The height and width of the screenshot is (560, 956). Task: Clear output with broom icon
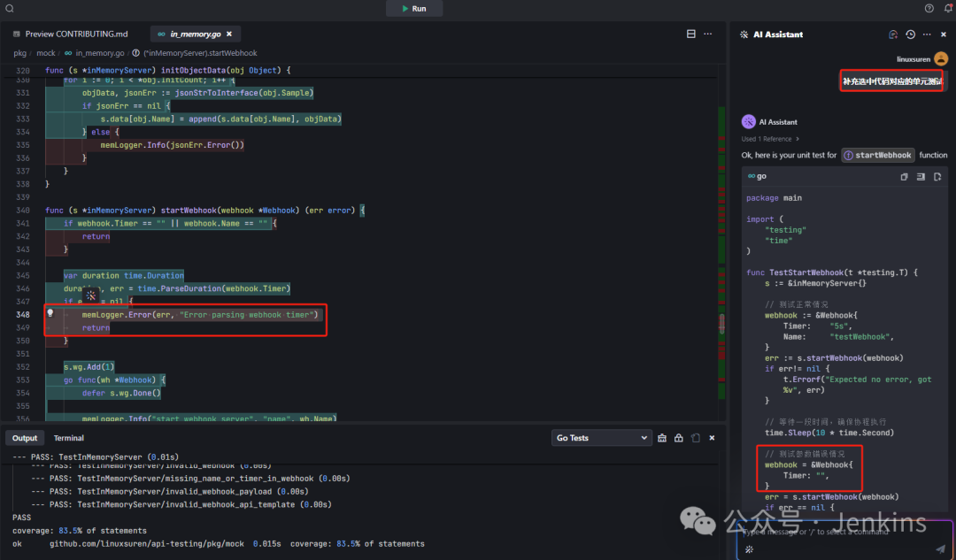tap(662, 438)
